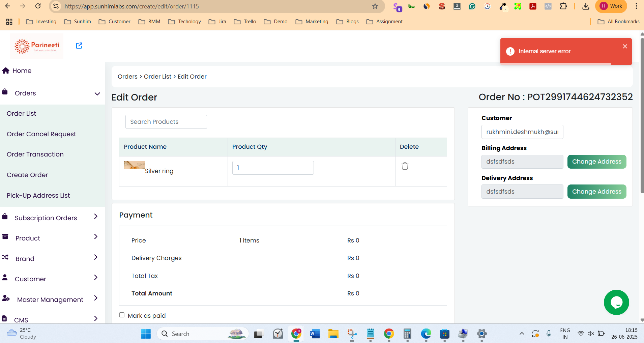Tick the Mark as paid checkbox

point(122,315)
